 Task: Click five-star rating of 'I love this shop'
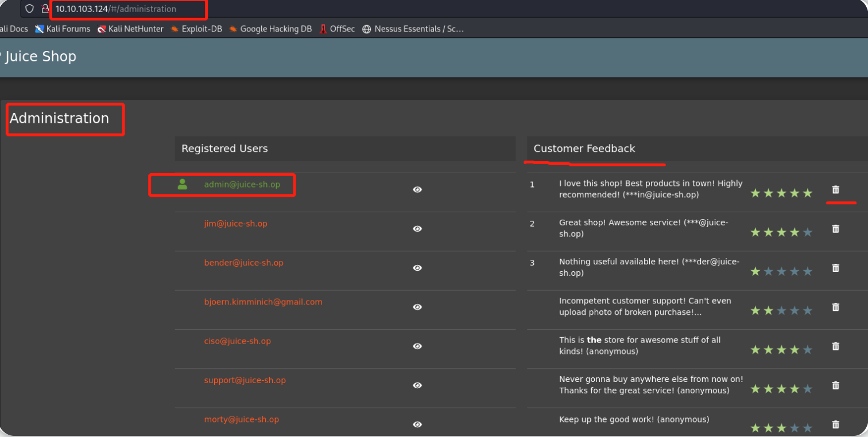pos(781,193)
